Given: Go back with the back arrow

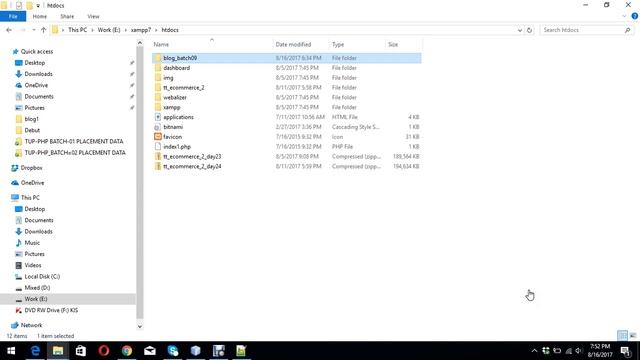Looking at the screenshot, I should click(9, 30).
